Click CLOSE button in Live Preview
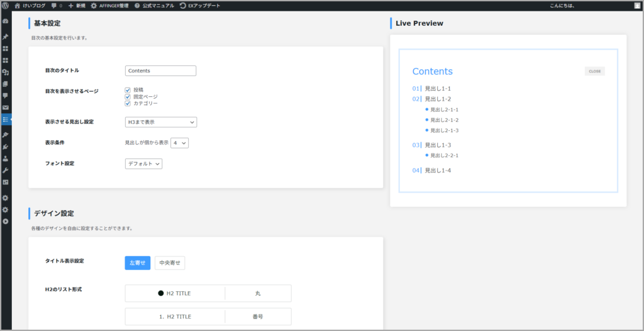644x331 pixels. (x=594, y=71)
